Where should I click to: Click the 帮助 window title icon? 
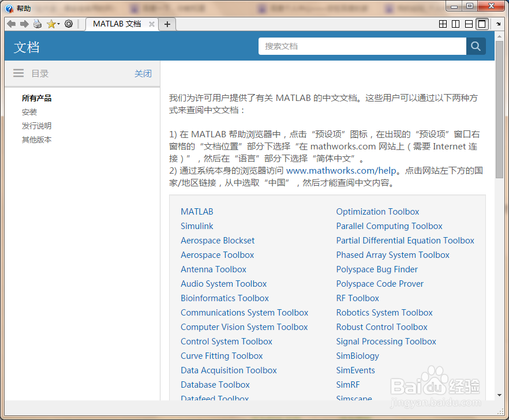9,9
